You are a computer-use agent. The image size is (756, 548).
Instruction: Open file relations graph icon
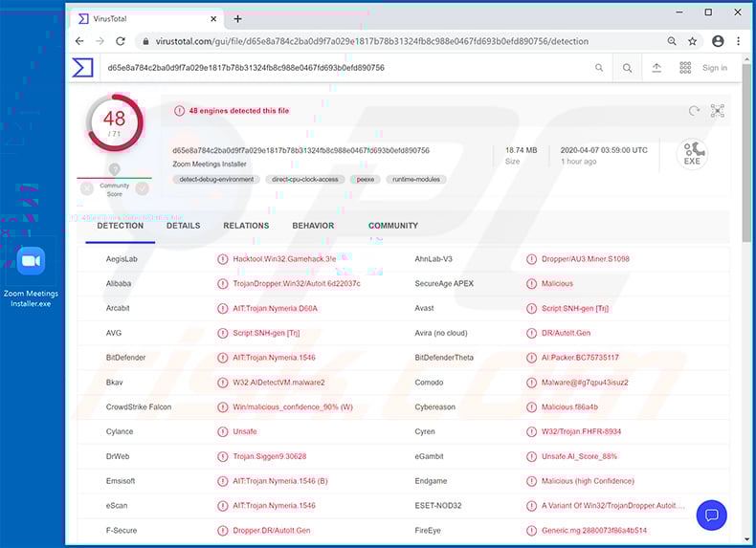tap(718, 111)
